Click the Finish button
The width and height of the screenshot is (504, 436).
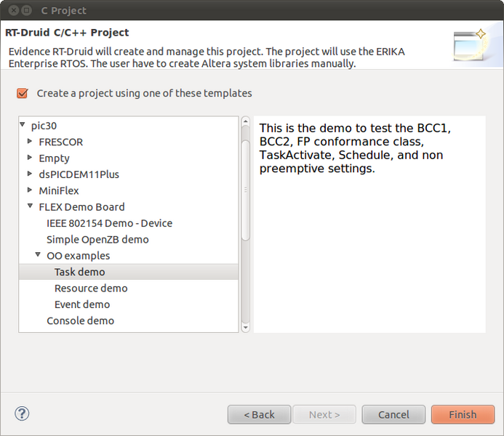(463, 414)
